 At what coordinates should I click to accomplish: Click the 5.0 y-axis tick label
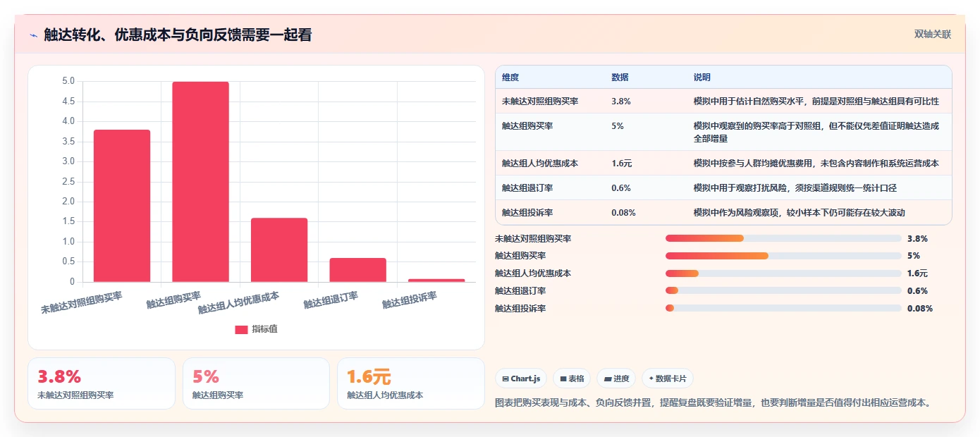pos(68,81)
